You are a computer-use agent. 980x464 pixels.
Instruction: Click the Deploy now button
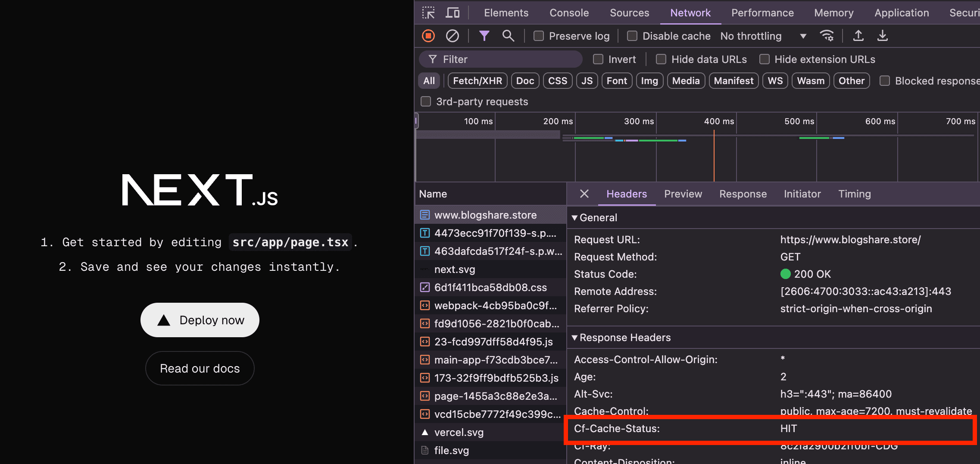click(x=200, y=320)
